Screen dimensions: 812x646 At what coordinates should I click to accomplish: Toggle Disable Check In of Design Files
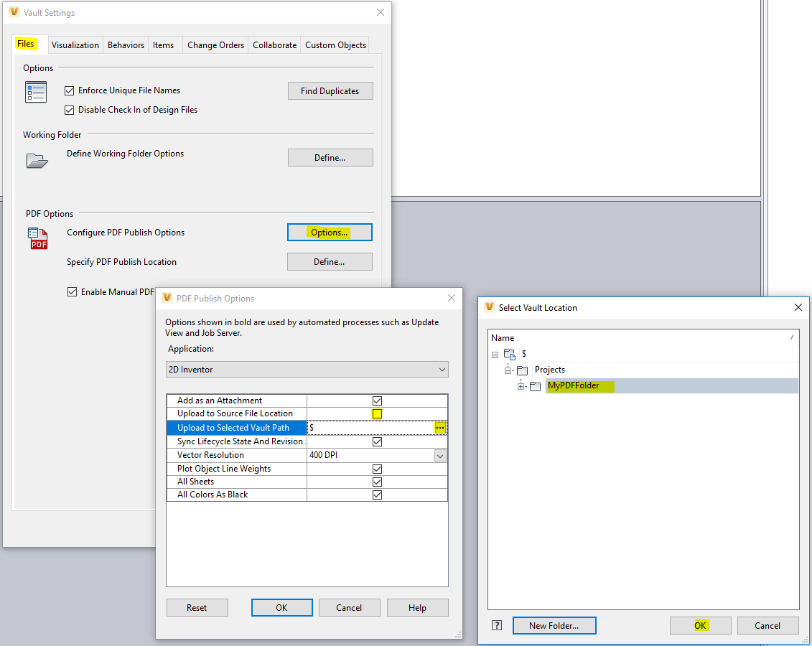(x=69, y=110)
